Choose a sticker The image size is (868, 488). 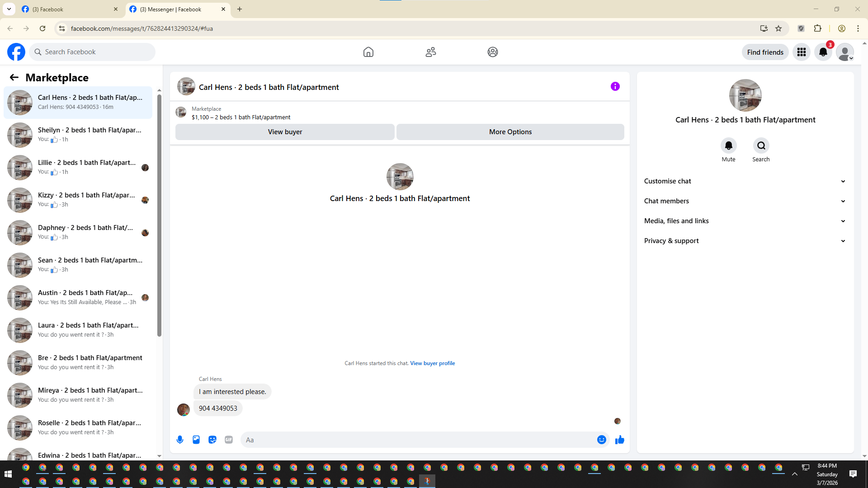click(212, 440)
